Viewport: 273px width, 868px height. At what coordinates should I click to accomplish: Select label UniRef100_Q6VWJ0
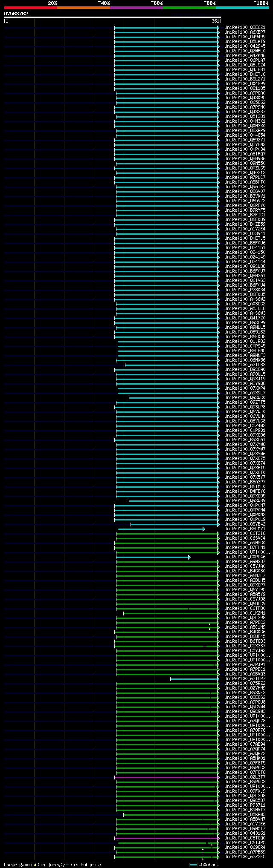pyautogui.click(x=245, y=411)
